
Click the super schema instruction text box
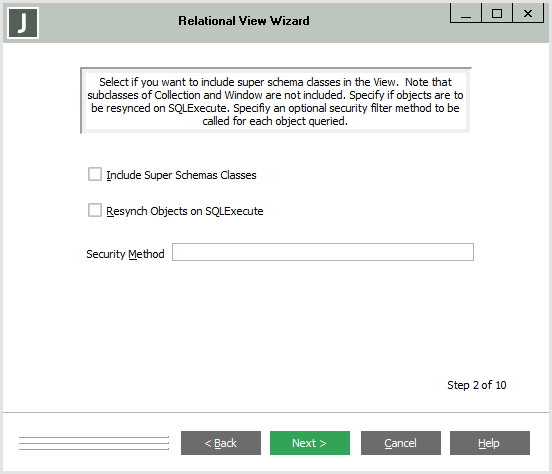(276, 101)
